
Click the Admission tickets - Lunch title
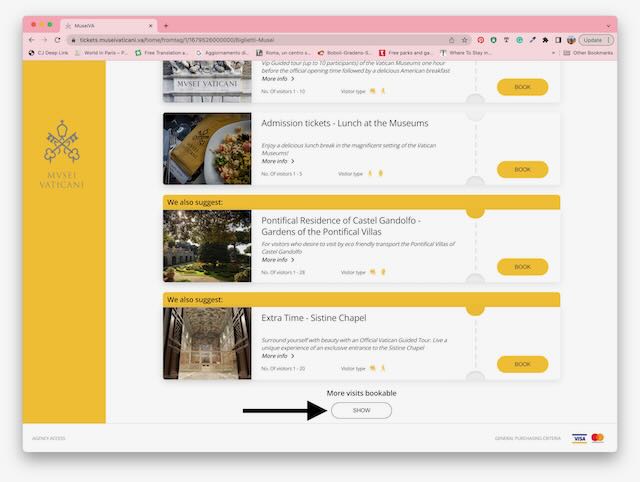coord(345,123)
